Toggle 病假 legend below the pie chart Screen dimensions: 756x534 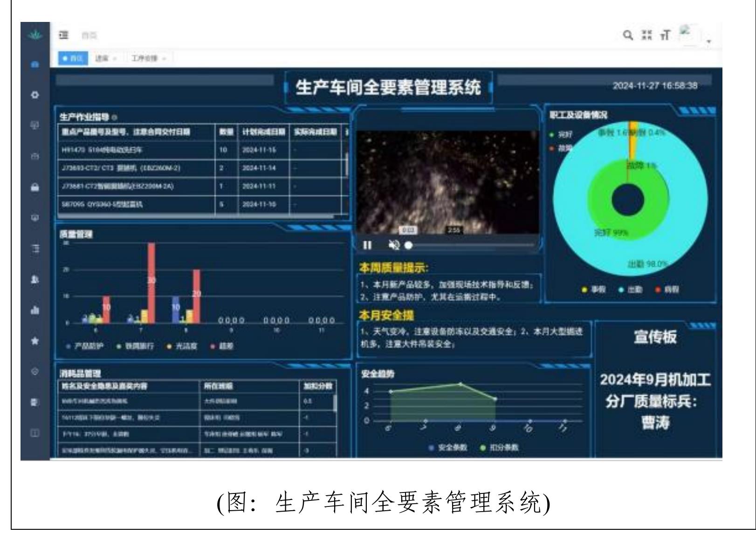[x=667, y=290]
